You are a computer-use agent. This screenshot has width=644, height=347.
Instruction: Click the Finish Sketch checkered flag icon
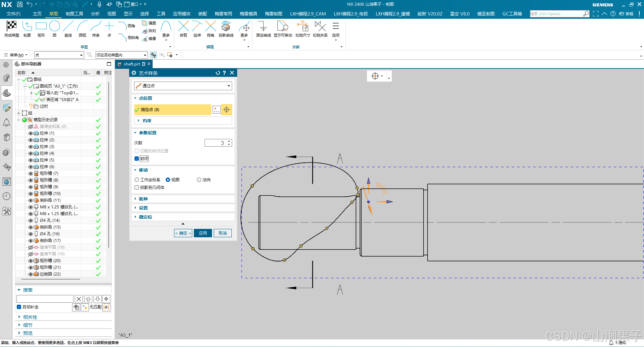point(11,26)
